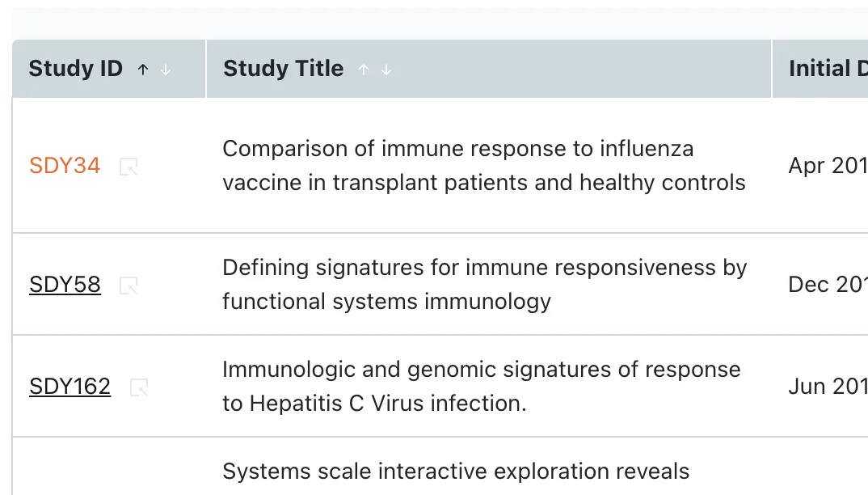Sort Study ID column ascending with up arrow
Viewport: 868px width, 495px height.
click(x=143, y=70)
